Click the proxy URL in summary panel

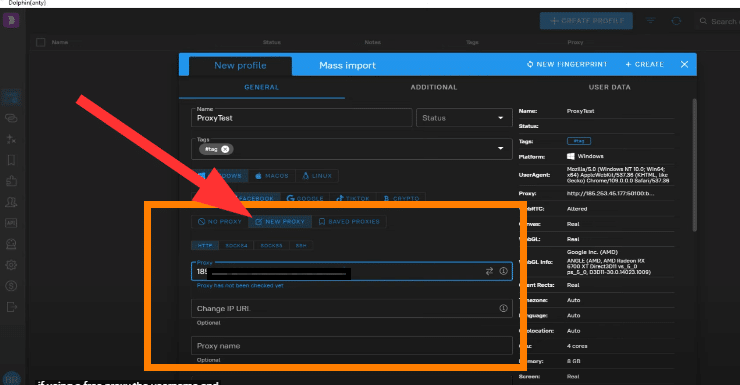coord(610,193)
